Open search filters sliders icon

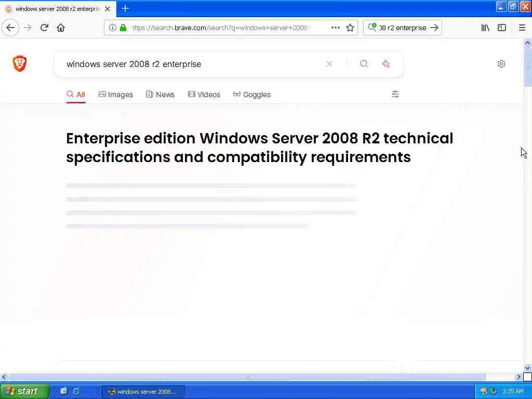coord(395,94)
